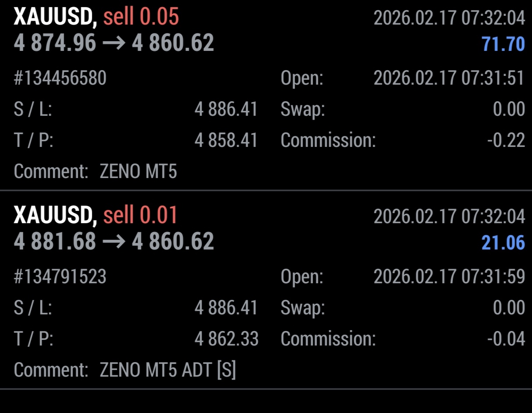Click the 71.70 profit value
This screenshot has width=532, height=413.
(x=503, y=44)
